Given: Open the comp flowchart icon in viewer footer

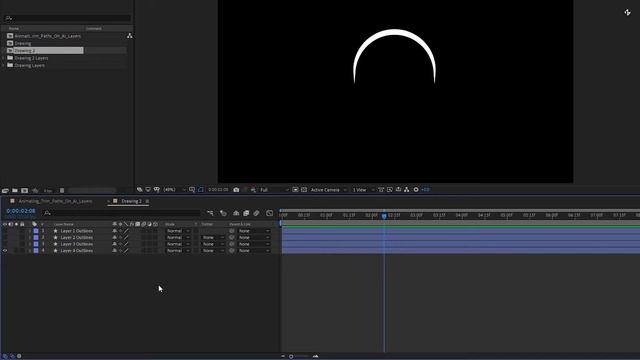Looking at the screenshot, I should [x=407, y=190].
